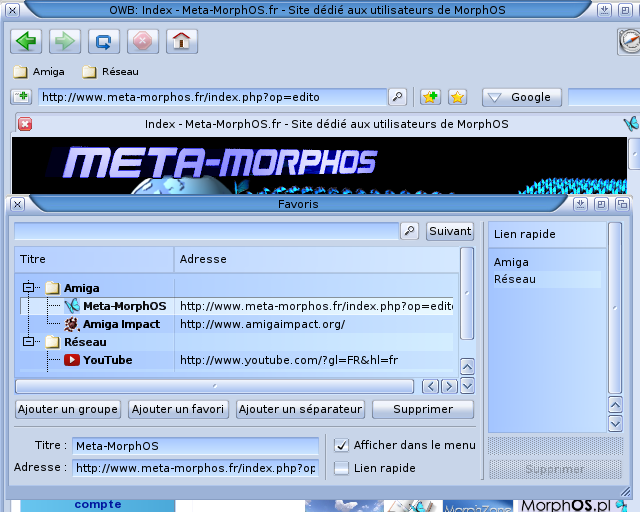Open the Google search engine dropdown
The height and width of the screenshot is (512, 640).
coord(522,97)
